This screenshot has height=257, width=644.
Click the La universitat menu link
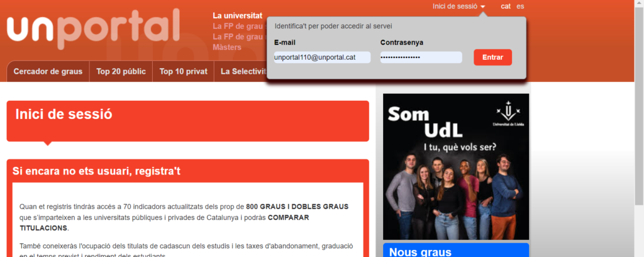237,15
